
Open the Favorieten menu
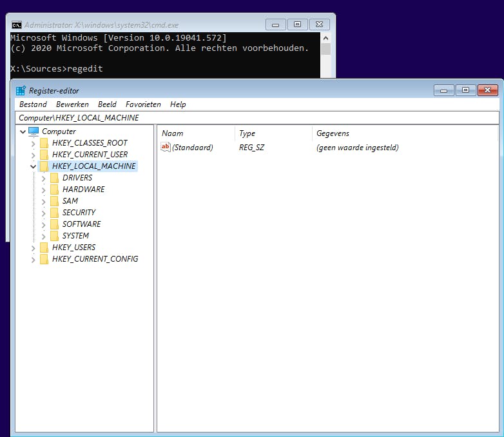point(143,104)
